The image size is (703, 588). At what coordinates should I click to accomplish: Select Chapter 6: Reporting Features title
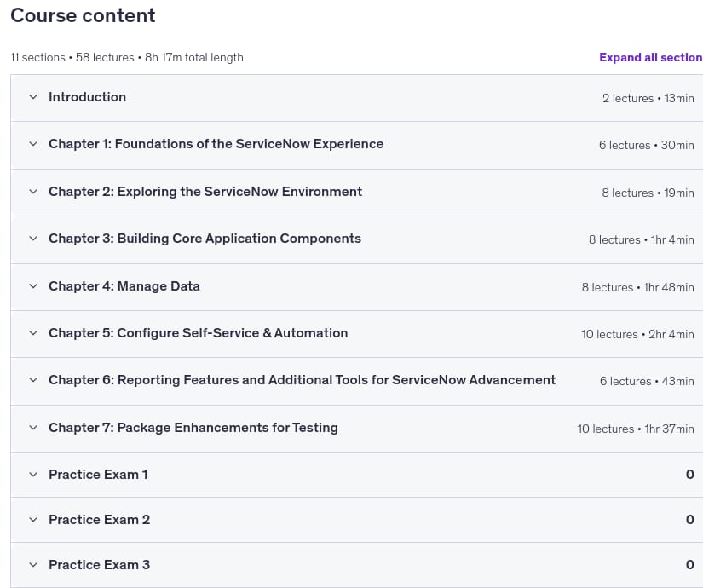pos(303,380)
